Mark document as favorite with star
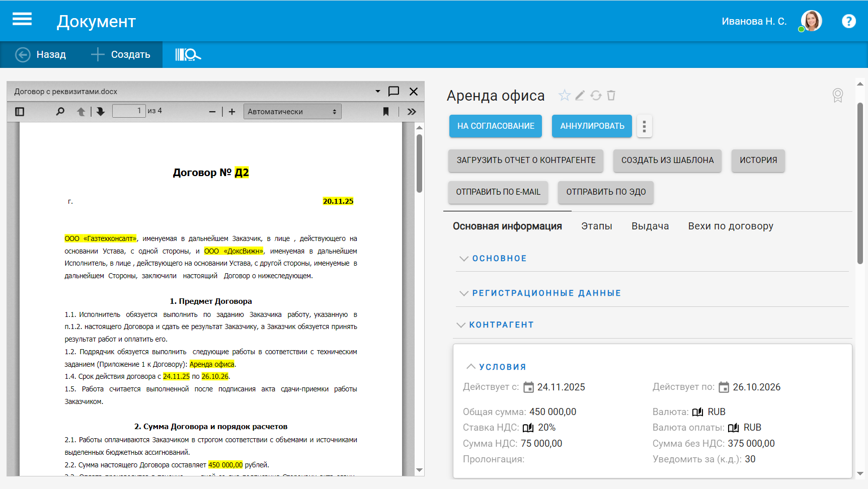Screen dimensions: 868x489 point(565,95)
